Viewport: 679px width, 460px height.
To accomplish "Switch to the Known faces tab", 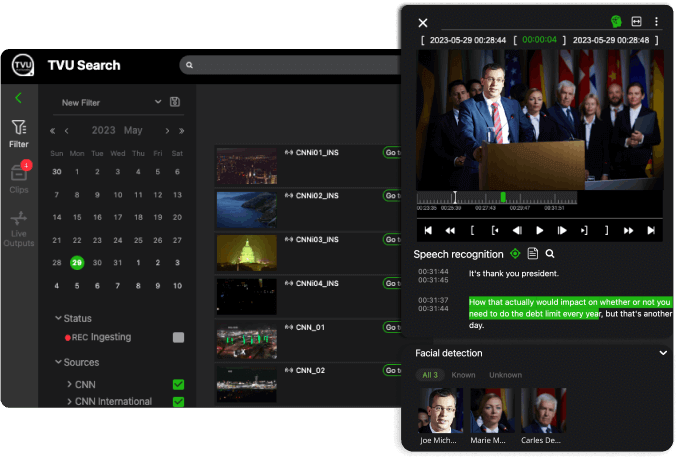I will pyautogui.click(x=463, y=375).
